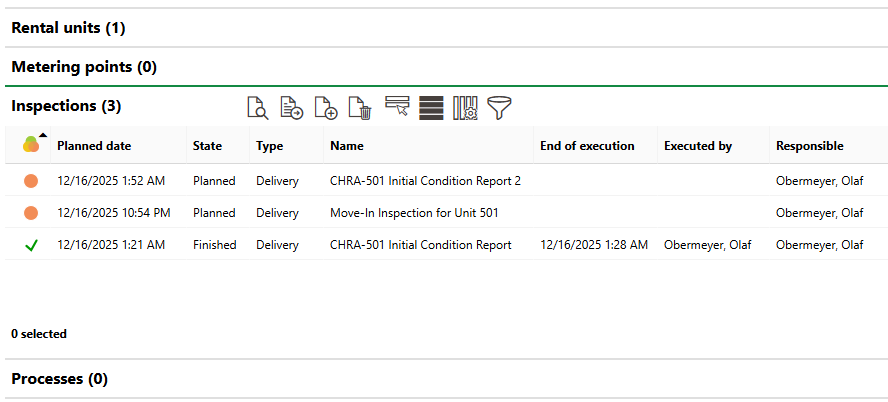This screenshot has height=402, width=888.
Task: Select the Move-In Inspection for Unit 501 row
Action: [x=414, y=213]
